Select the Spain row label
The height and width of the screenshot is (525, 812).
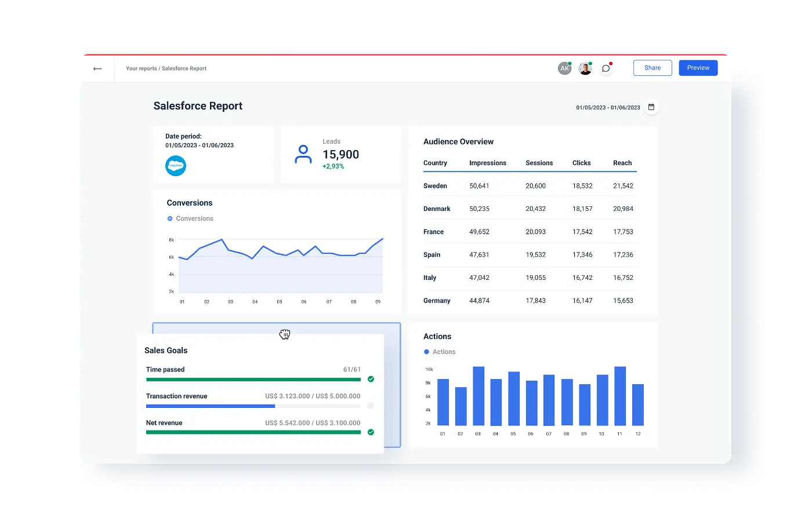pyautogui.click(x=432, y=255)
